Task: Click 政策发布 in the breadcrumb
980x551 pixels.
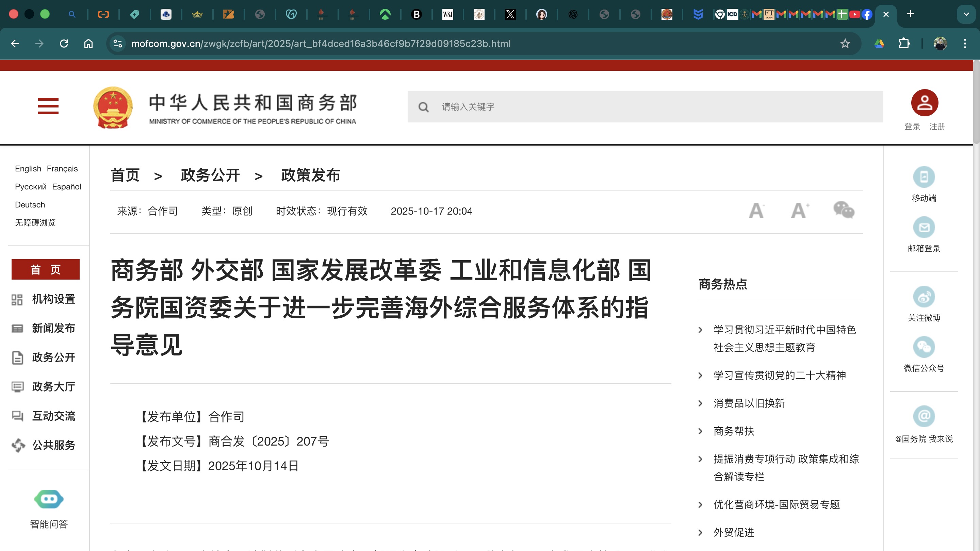Action: 310,175
